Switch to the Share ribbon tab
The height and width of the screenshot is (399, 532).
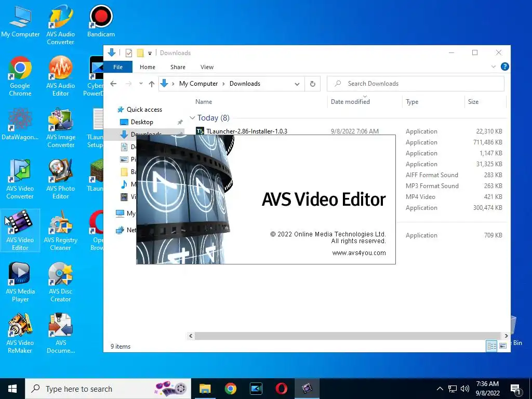[178, 67]
